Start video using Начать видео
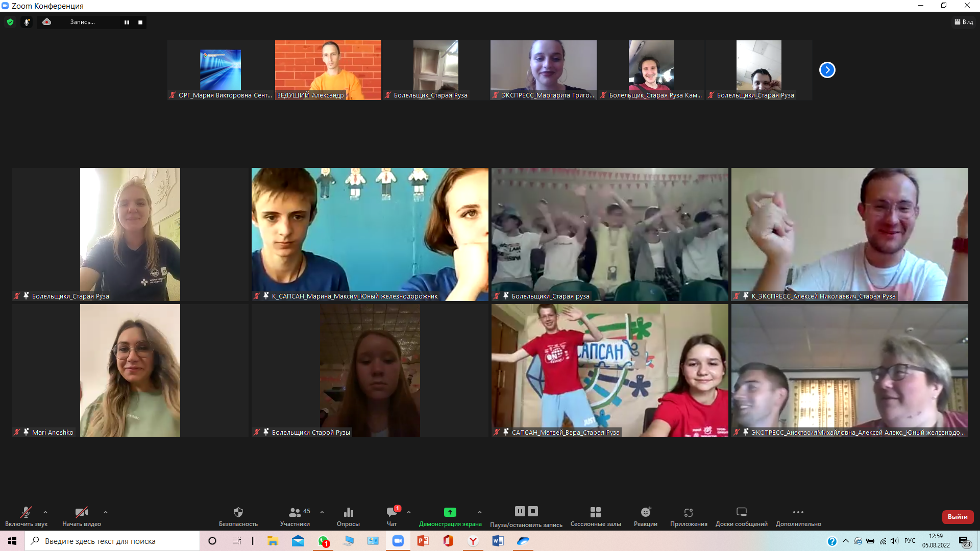The image size is (980, 551). pos(81,512)
